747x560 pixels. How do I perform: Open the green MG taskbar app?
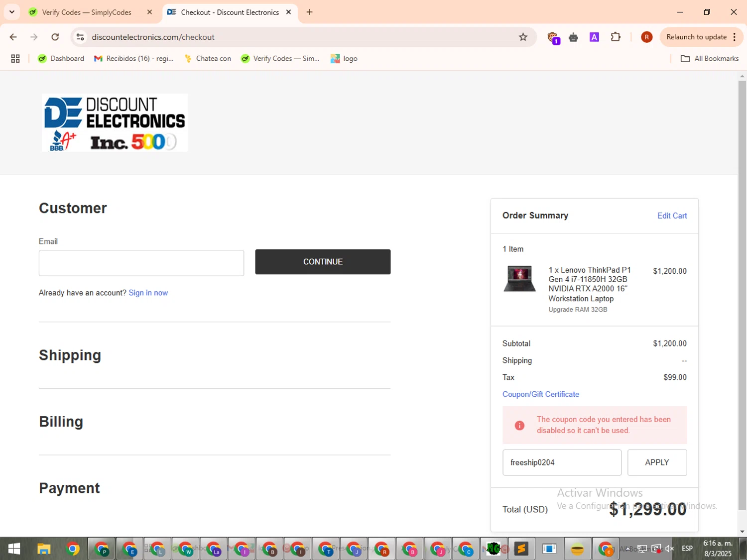tap(494, 549)
